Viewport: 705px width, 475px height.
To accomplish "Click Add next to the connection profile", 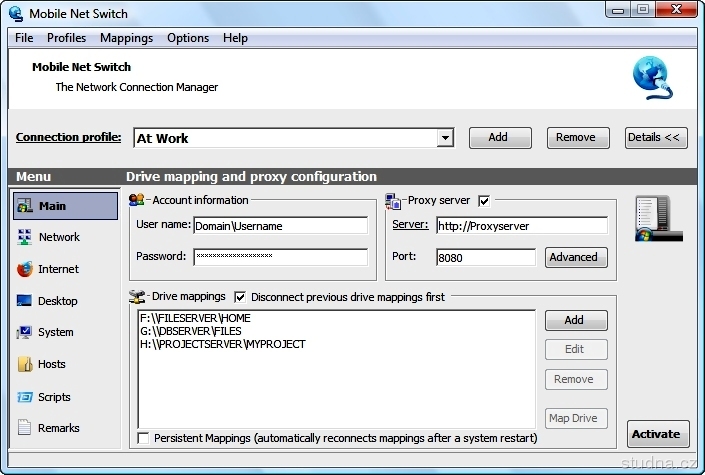I will tap(500, 138).
